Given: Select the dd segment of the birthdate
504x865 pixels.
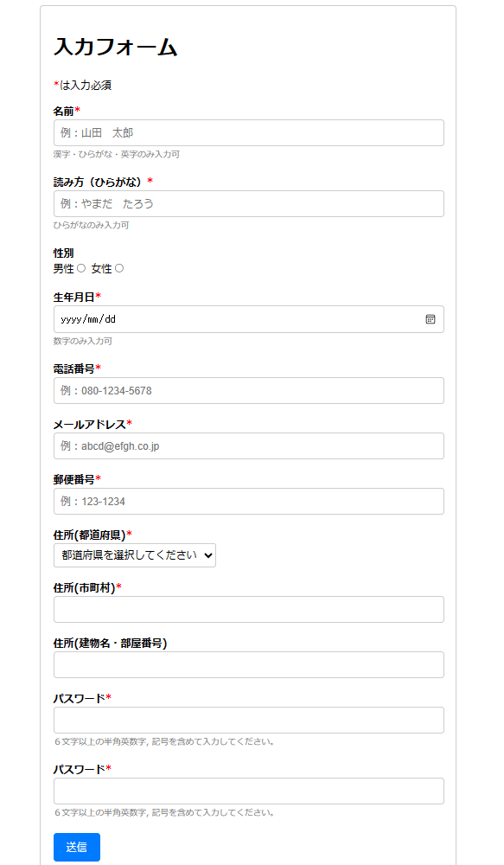Looking at the screenshot, I should point(111,319).
